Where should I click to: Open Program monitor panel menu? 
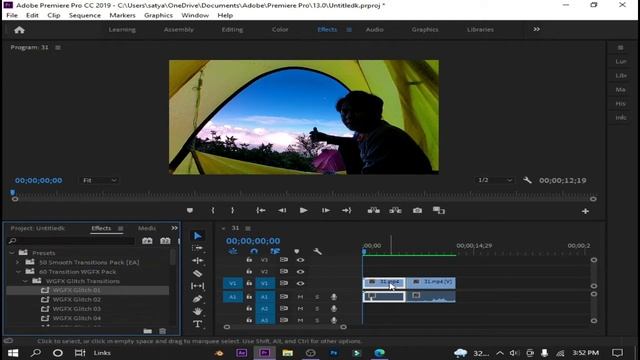[x=58, y=47]
